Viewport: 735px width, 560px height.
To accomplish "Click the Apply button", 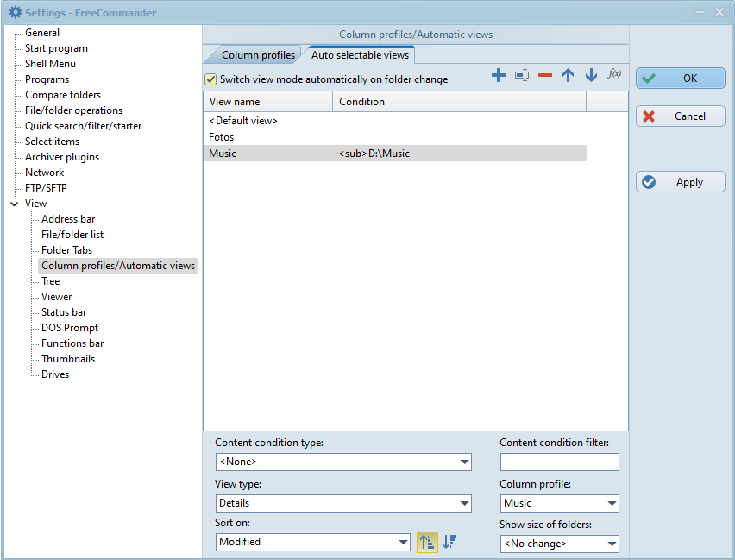I will pyautogui.click(x=680, y=182).
